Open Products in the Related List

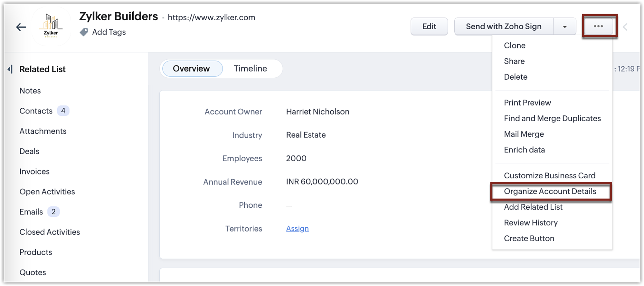click(x=36, y=252)
